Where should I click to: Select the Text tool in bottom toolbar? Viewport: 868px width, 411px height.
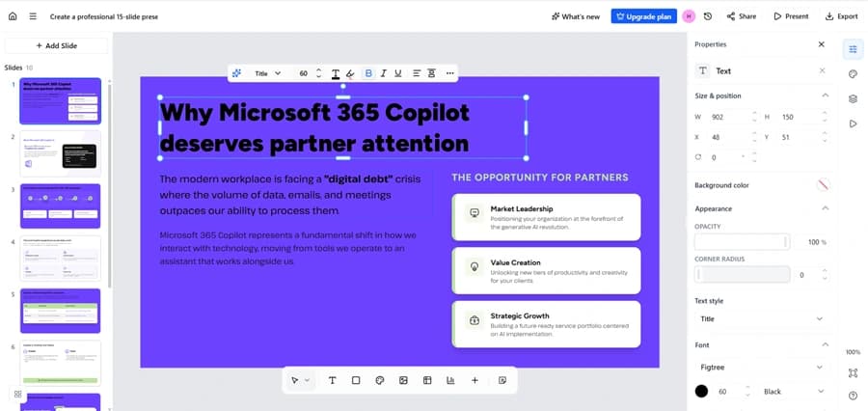click(332, 380)
